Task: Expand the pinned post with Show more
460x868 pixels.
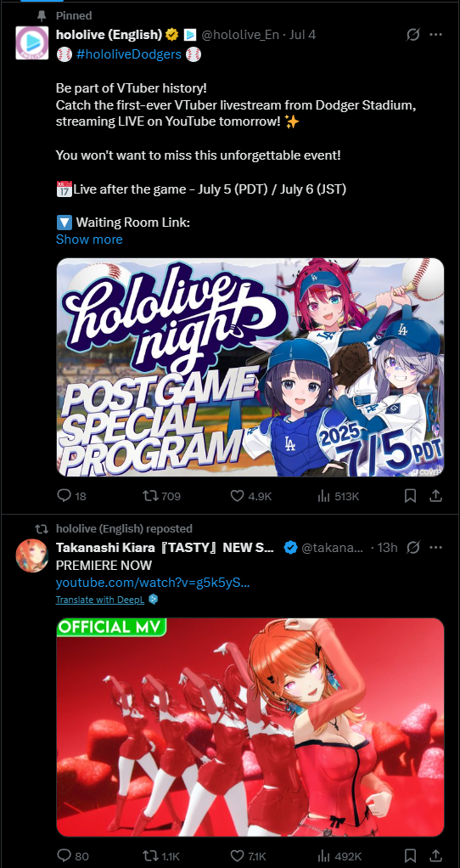Action: point(89,240)
